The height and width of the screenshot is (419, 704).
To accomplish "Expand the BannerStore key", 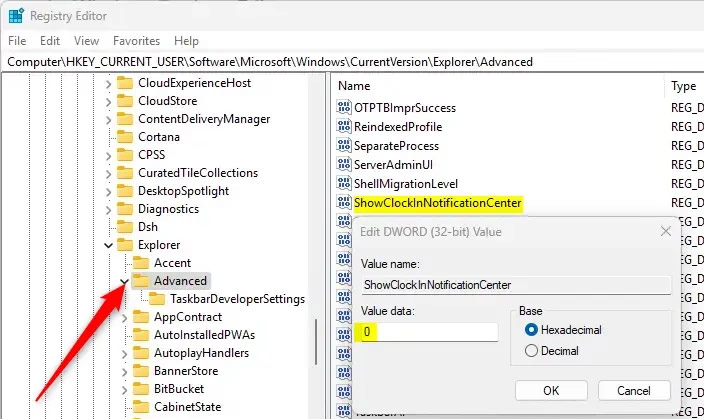I will click(124, 371).
